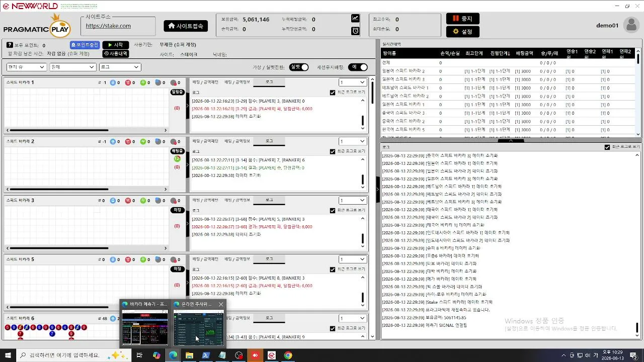Click the red app icon on taskbar

pos(255,355)
